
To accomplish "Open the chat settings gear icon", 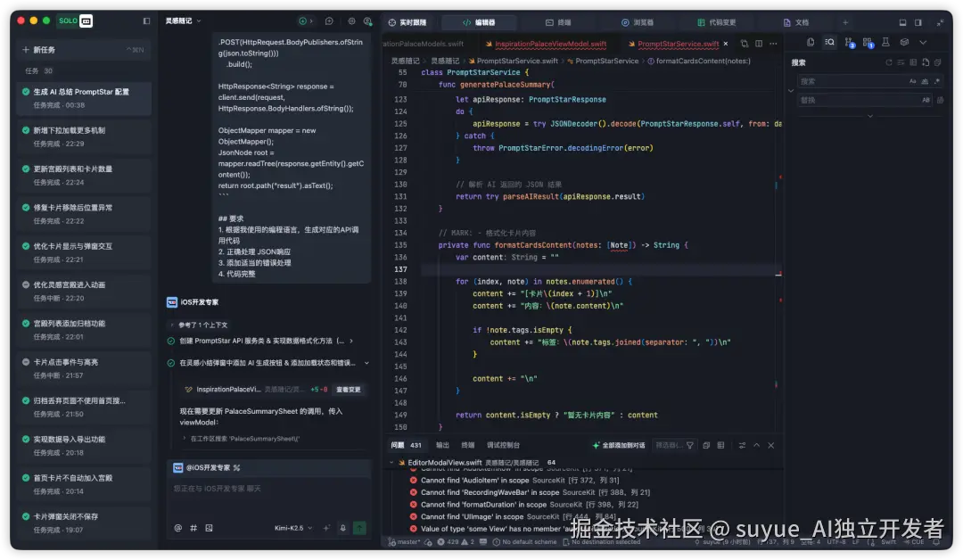I will tap(351, 21).
